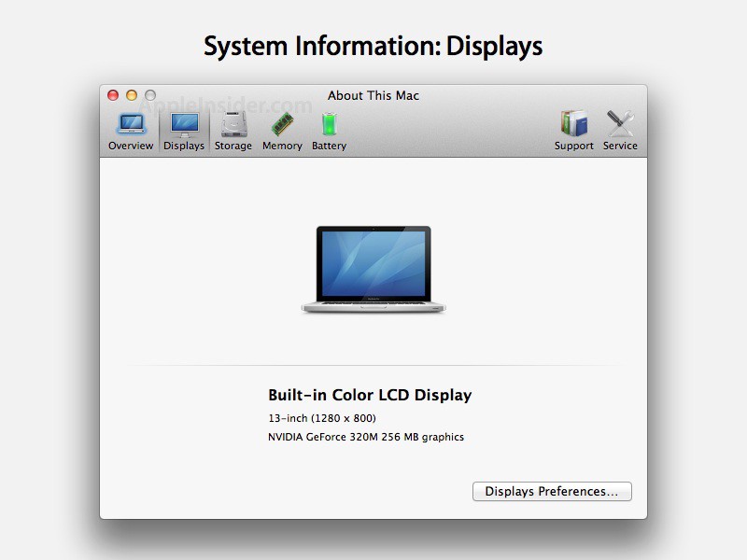Screen dimensions: 747x560
Task: Select the Displays monitor icon
Action: click(x=184, y=124)
